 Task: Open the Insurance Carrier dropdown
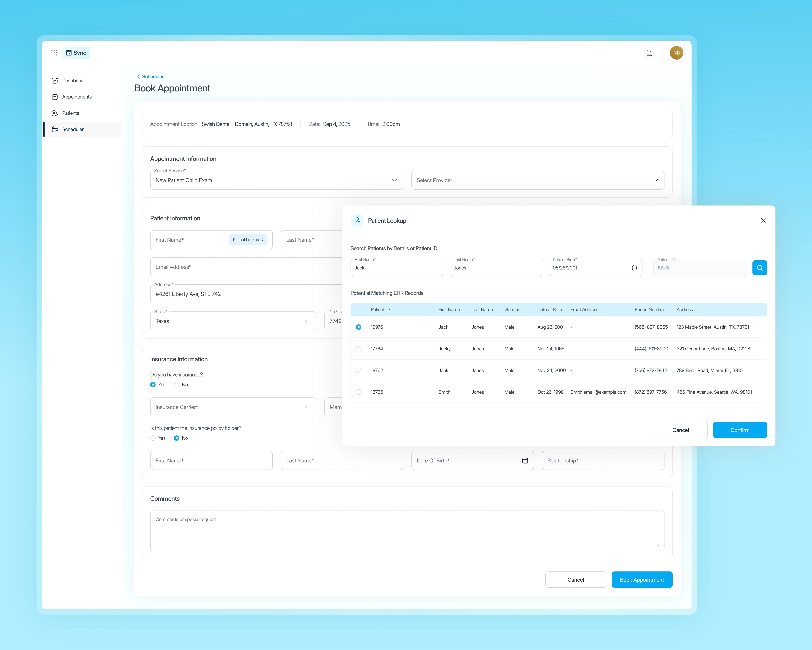click(x=233, y=407)
